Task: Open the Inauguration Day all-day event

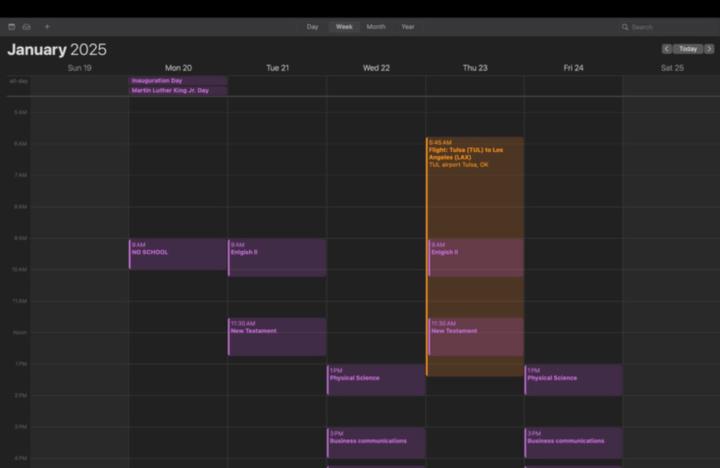Action: coord(178,81)
